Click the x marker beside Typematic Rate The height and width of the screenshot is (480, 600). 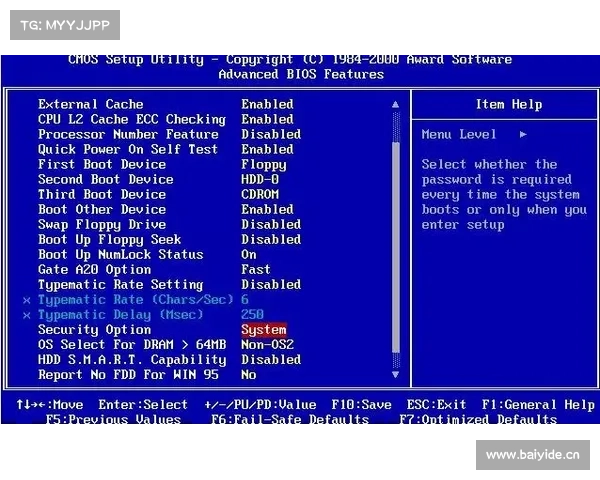[x=27, y=300]
